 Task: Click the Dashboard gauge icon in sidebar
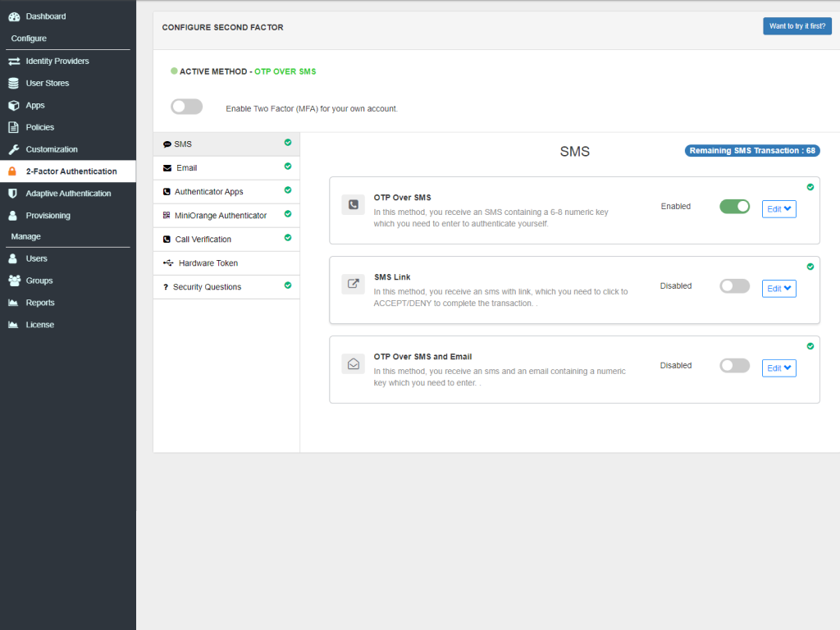tap(13, 16)
